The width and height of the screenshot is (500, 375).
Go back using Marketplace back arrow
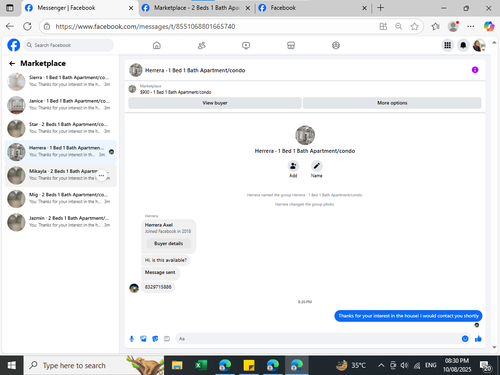click(x=12, y=63)
